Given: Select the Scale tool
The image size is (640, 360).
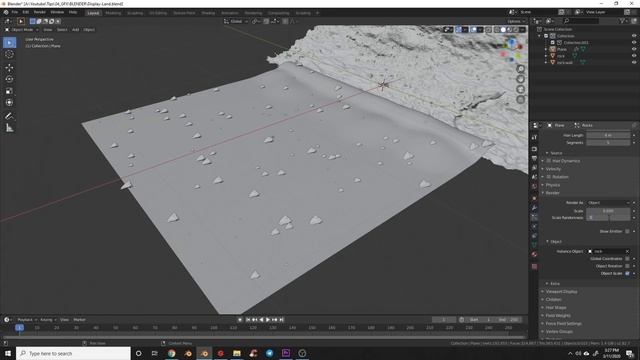Looking at the screenshot, I should coord(9,91).
